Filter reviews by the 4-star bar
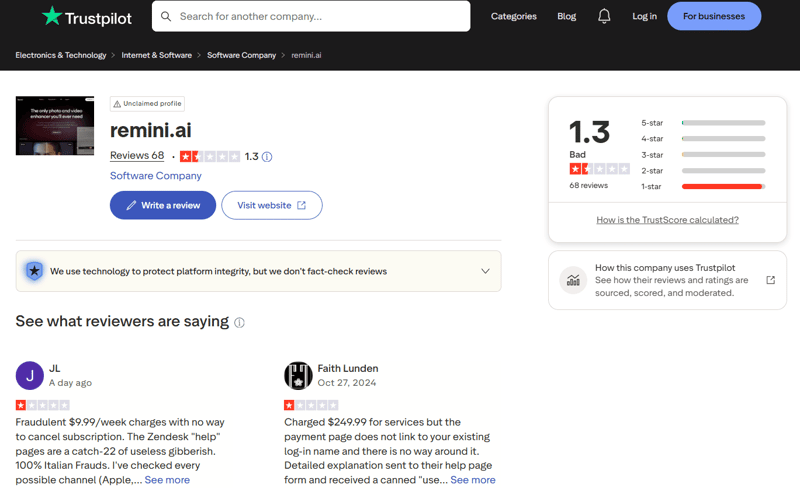Image resolution: width=800 pixels, height=488 pixels. (x=723, y=139)
